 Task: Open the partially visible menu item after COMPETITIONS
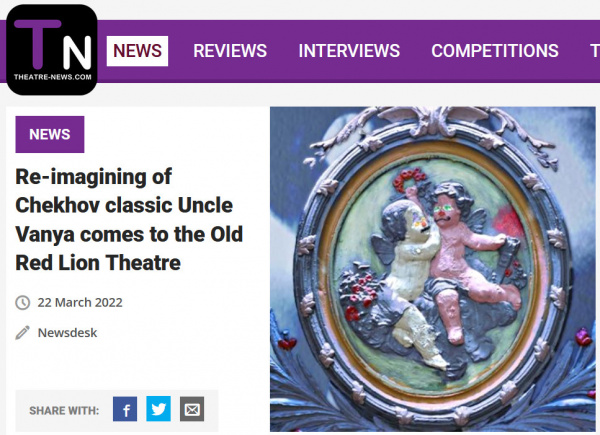[x=595, y=51]
